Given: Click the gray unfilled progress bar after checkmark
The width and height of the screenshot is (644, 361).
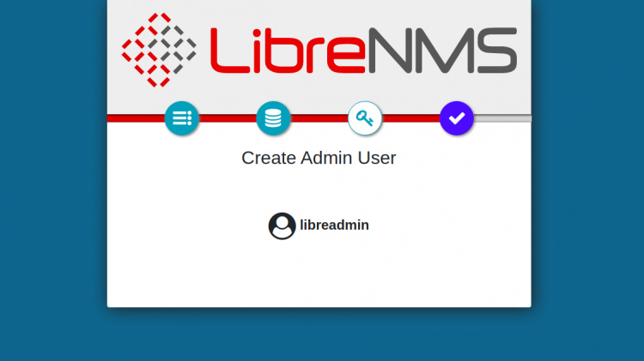Looking at the screenshot, I should coord(503,118).
